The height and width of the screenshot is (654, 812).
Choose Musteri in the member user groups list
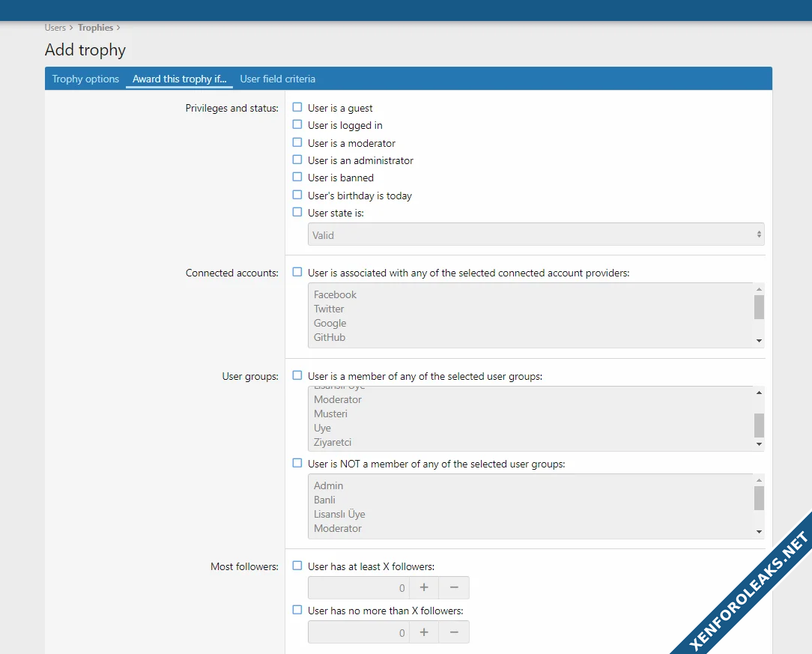pos(330,414)
